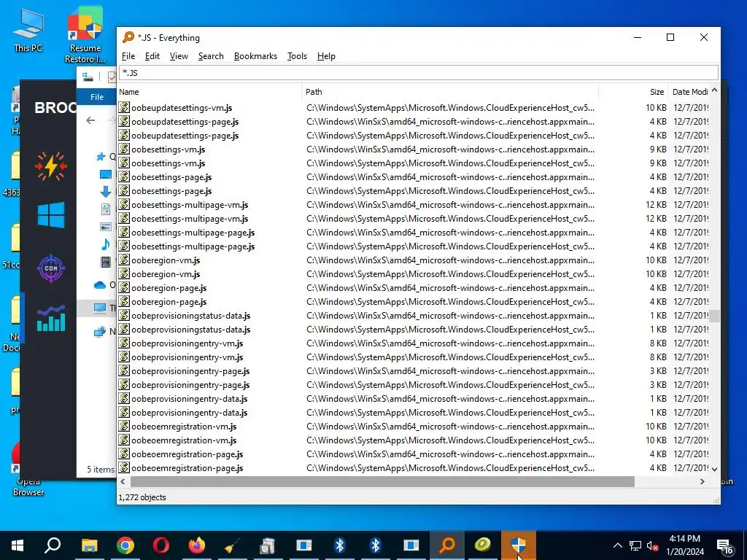Sort results by Date Modified column header
Viewport: 747px width, 560px height.
click(x=689, y=92)
